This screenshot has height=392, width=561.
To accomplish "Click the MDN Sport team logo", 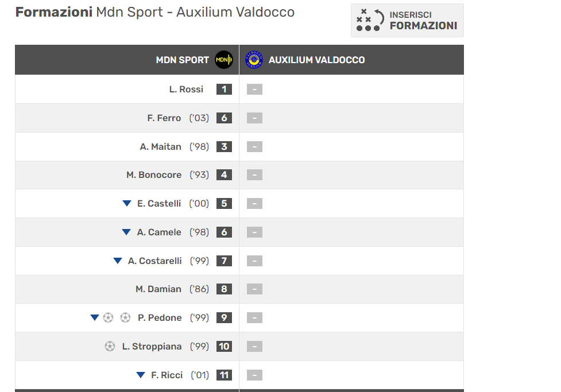I will pos(224,60).
